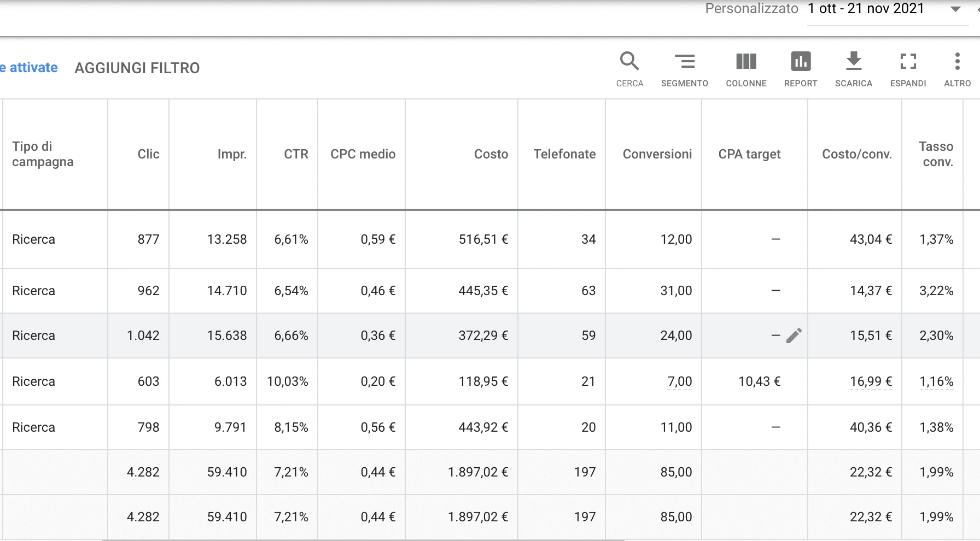Sort by Clic column header
The height and width of the screenshot is (541, 980).
point(148,154)
